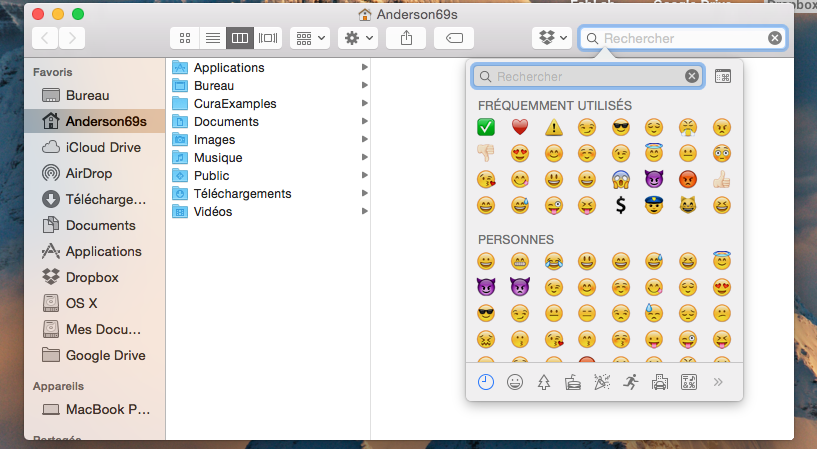
Task: Open iCloud Drive in the sidebar
Action: click(x=95, y=147)
